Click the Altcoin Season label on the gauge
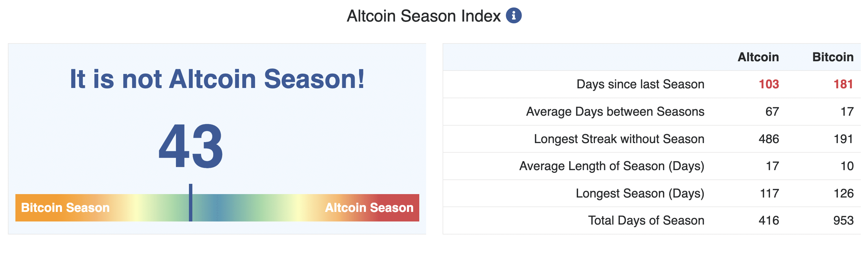 click(x=369, y=207)
